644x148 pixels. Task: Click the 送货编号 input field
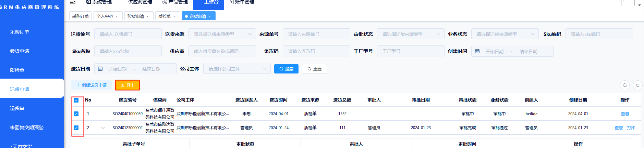click(128, 34)
